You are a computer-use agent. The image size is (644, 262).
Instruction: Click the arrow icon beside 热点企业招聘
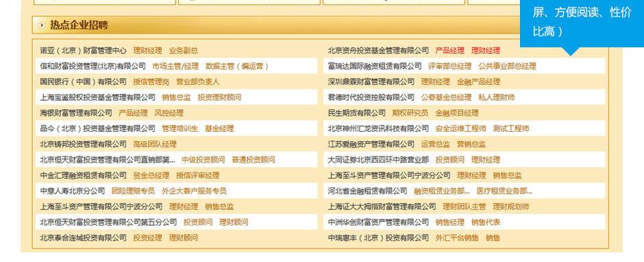pyautogui.click(x=42, y=25)
